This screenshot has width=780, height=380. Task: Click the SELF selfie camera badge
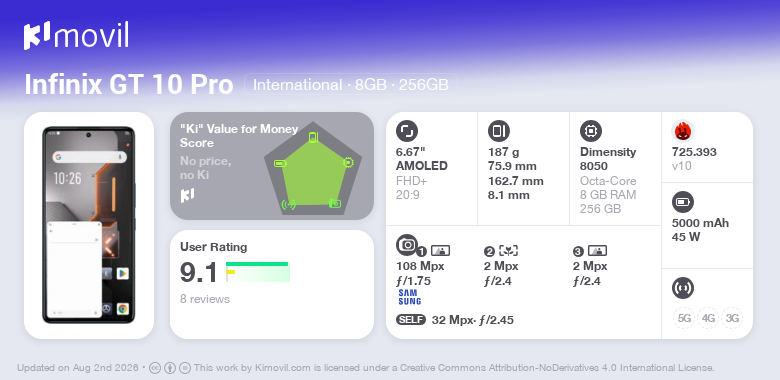411,319
